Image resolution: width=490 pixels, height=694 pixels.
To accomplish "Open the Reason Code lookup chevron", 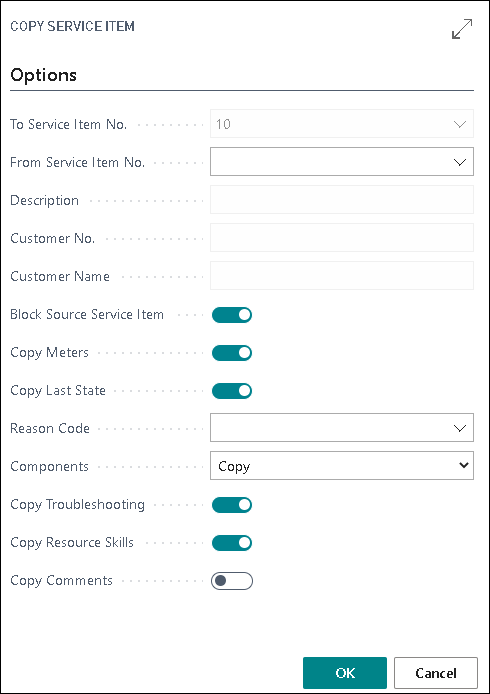I will (x=460, y=428).
